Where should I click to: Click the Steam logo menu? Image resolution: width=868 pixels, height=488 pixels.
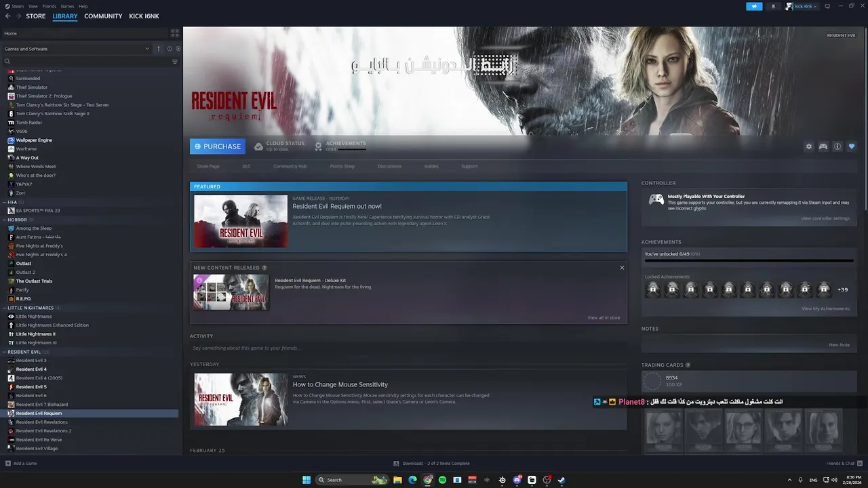click(14, 6)
